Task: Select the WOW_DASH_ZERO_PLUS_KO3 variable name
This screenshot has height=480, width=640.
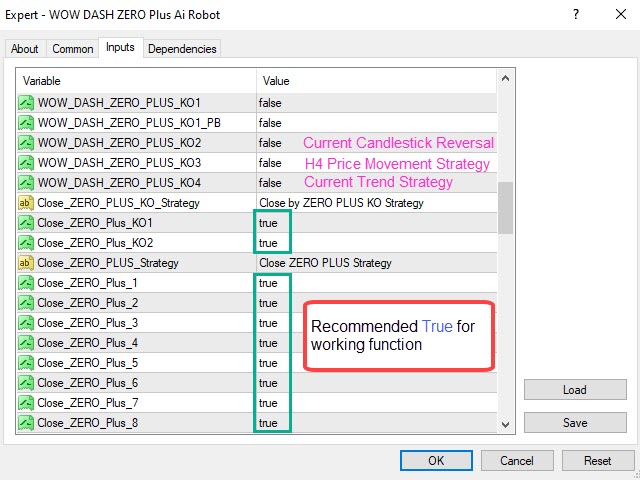Action: pos(119,163)
